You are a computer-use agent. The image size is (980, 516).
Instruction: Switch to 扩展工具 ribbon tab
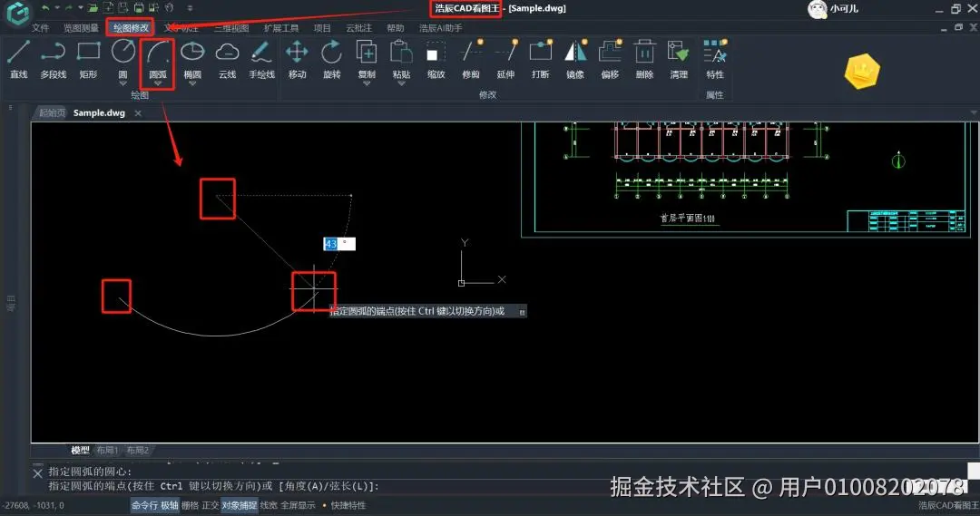point(280,28)
